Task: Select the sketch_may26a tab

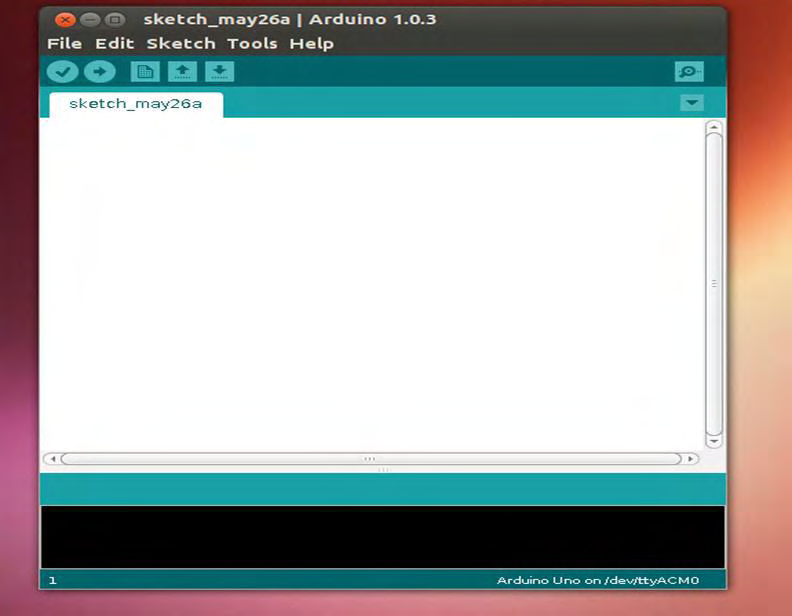Action: (x=136, y=105)
